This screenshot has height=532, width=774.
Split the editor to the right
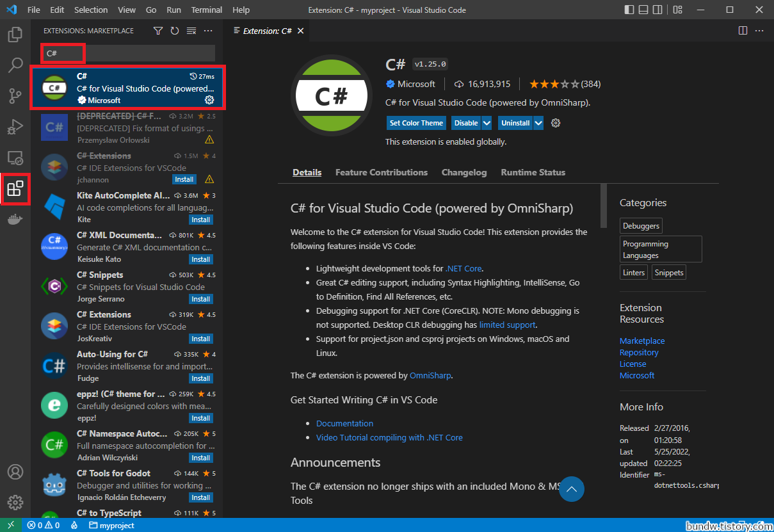pyautogui.click(x=743, y=31)
